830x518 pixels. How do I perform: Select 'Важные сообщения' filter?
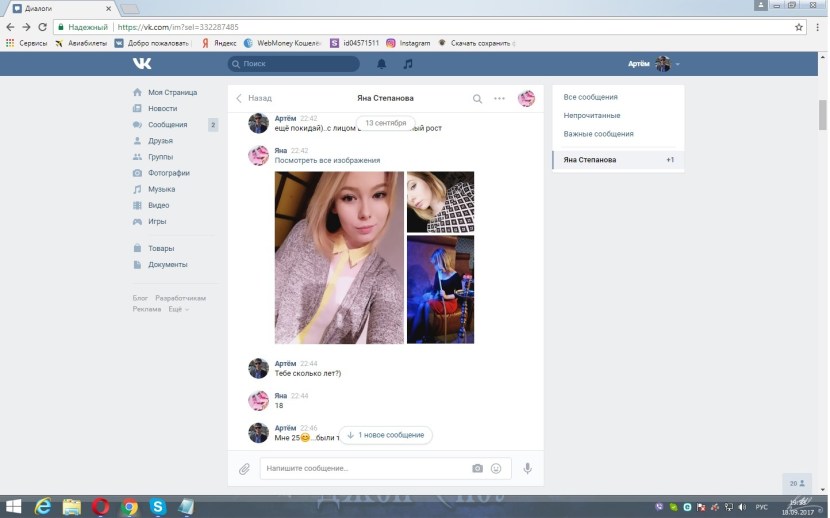pos(598,134)
